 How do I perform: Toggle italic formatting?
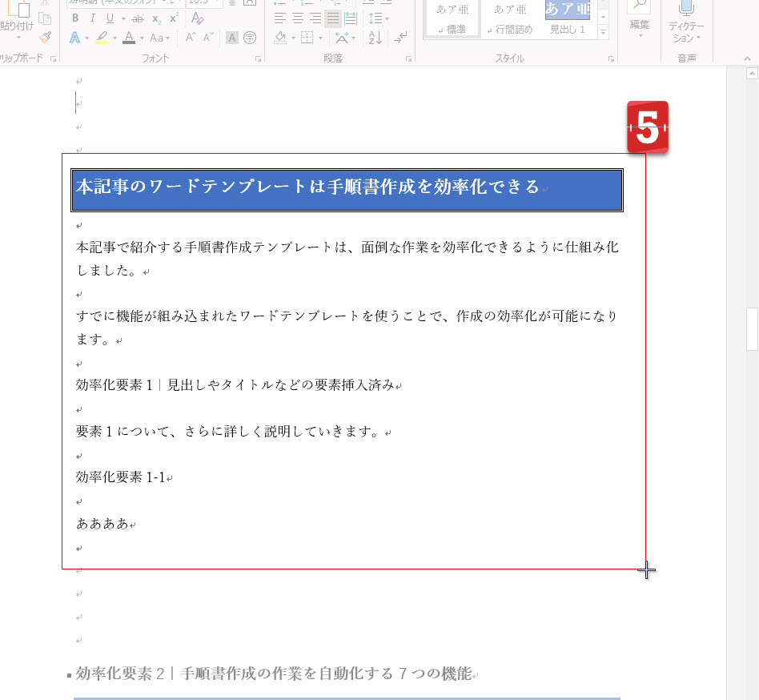click(x=92, y=18)
